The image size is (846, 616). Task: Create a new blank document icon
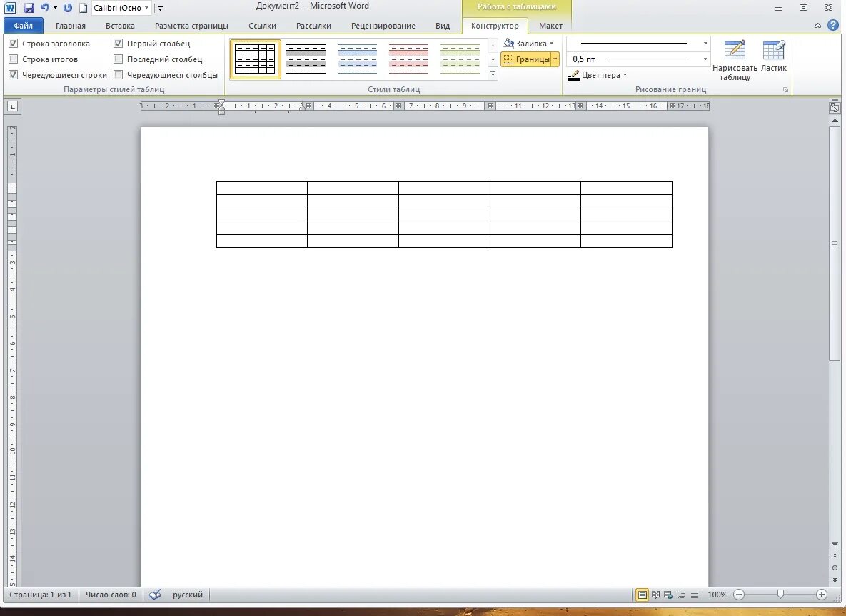tap(83, 8)
